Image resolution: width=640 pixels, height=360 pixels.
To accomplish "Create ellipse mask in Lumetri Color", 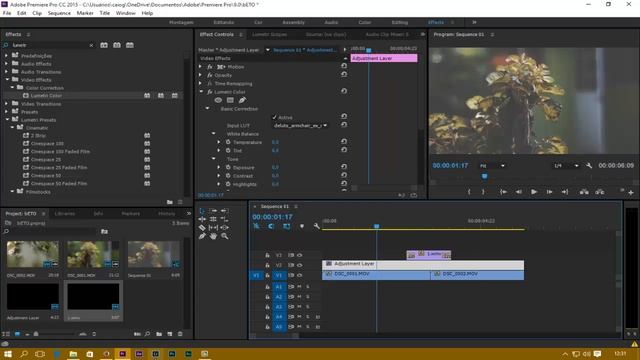I will pyautogui.click(x=218, y=100).
